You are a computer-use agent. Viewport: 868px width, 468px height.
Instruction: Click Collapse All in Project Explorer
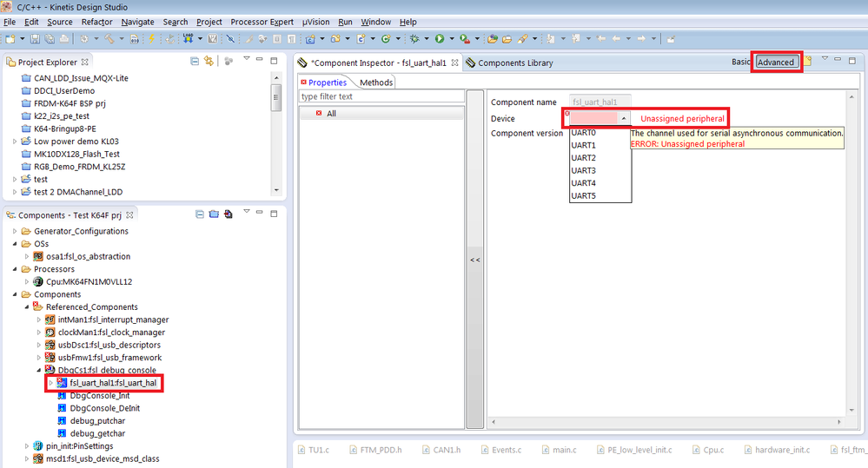coord(195,61)
